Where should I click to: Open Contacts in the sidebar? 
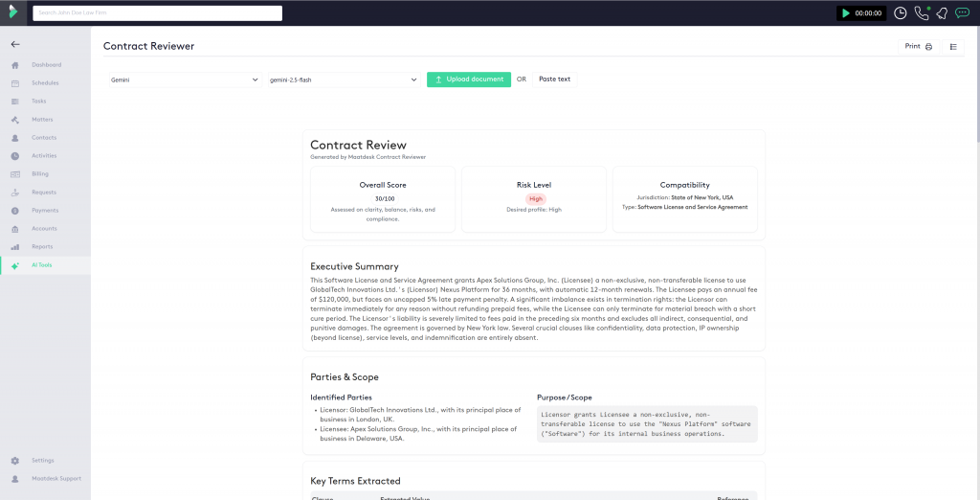tap(44, 138)
